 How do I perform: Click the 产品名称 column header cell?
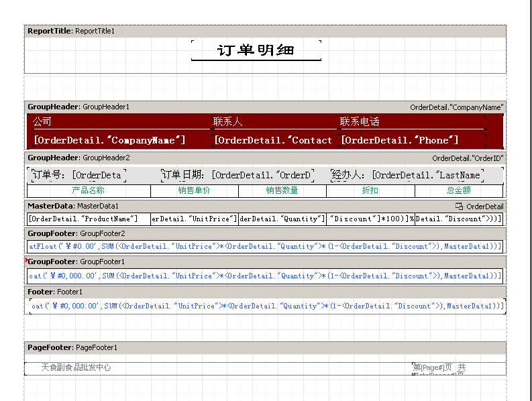tap(89, 190)
